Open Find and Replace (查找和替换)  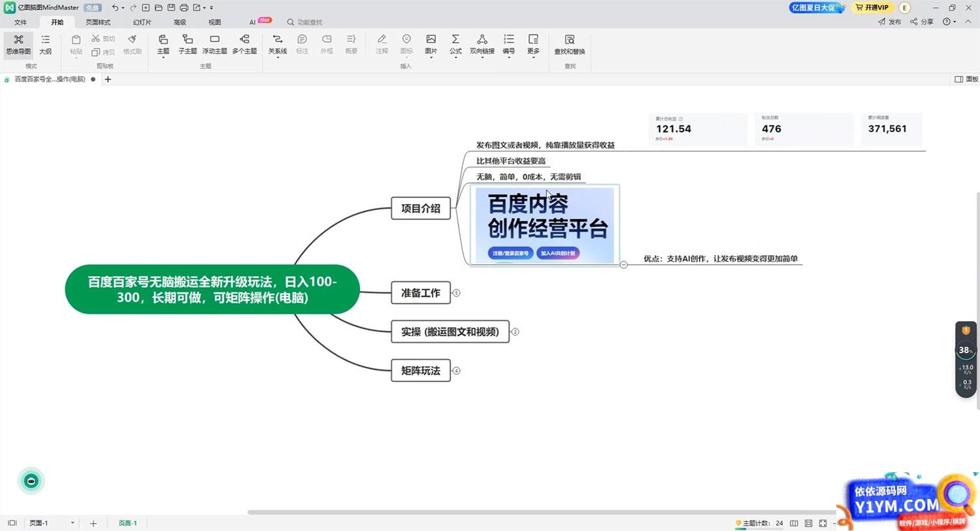coord(570,44)
